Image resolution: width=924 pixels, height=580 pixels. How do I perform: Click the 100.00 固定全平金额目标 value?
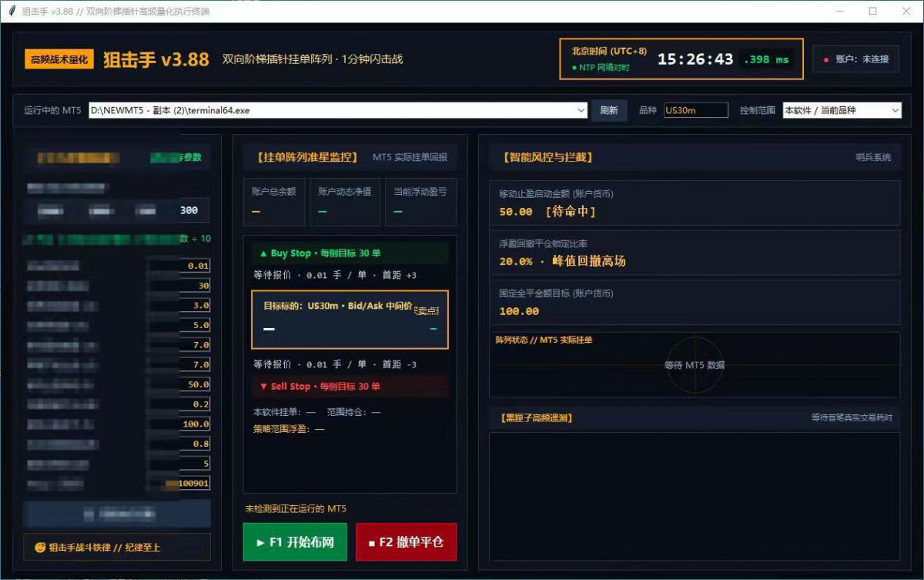(519, 311)
